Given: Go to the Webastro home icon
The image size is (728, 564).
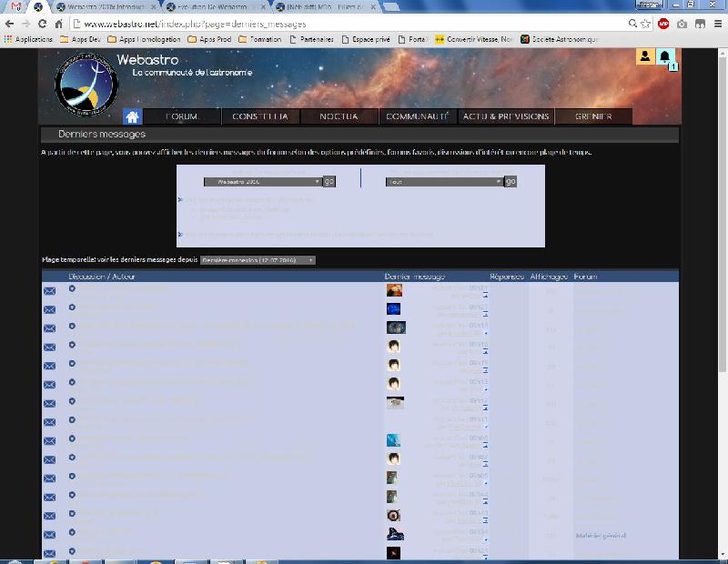Looking at the screenshot, I should (132, 116).
